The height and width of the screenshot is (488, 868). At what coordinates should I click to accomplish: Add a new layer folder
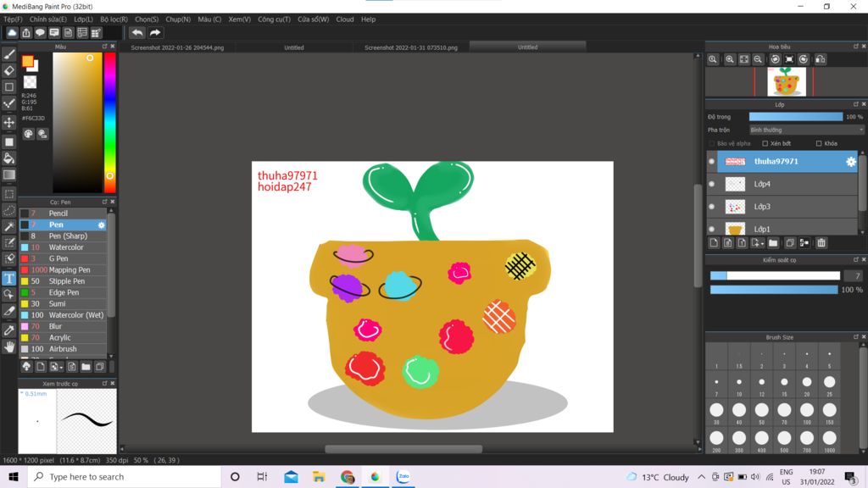pyautogui.click(x=773, y=243)
